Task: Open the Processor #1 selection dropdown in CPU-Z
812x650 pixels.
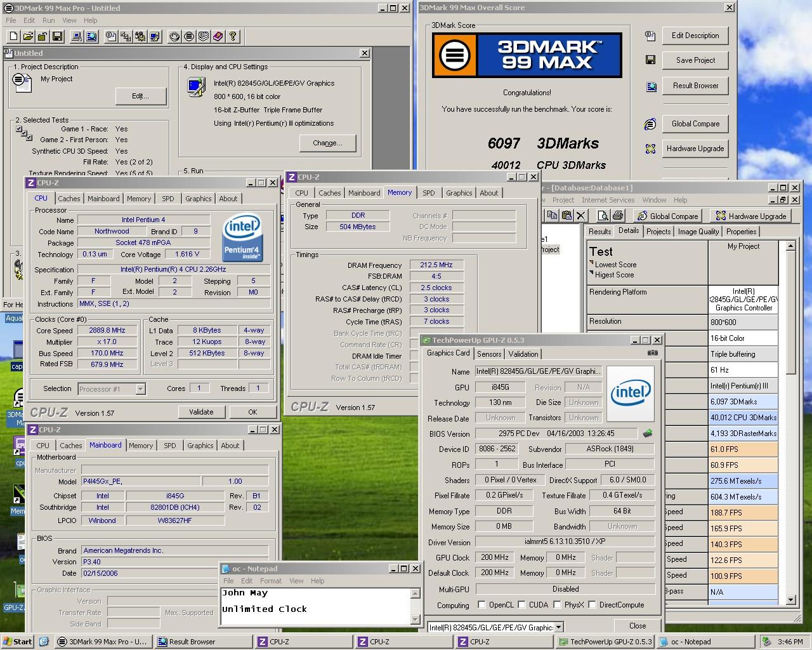Action: (140, 388)
